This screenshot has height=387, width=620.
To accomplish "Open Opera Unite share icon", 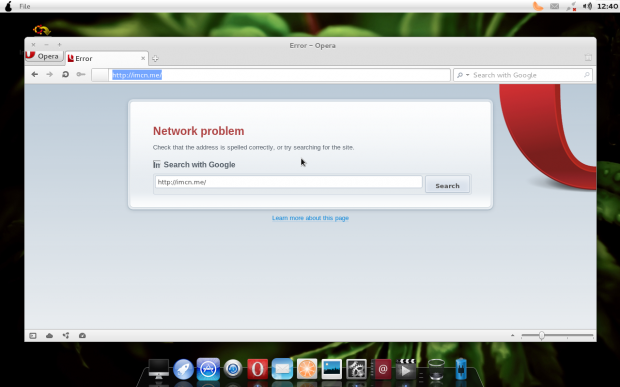I will click(x=66, y=336).
